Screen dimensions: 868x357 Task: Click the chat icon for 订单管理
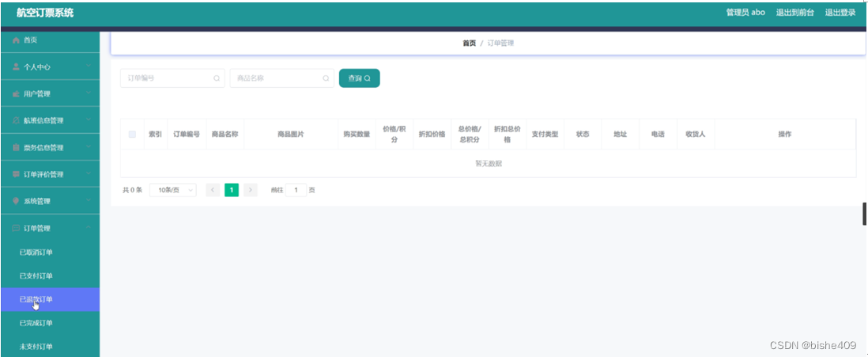coord(16,229)
